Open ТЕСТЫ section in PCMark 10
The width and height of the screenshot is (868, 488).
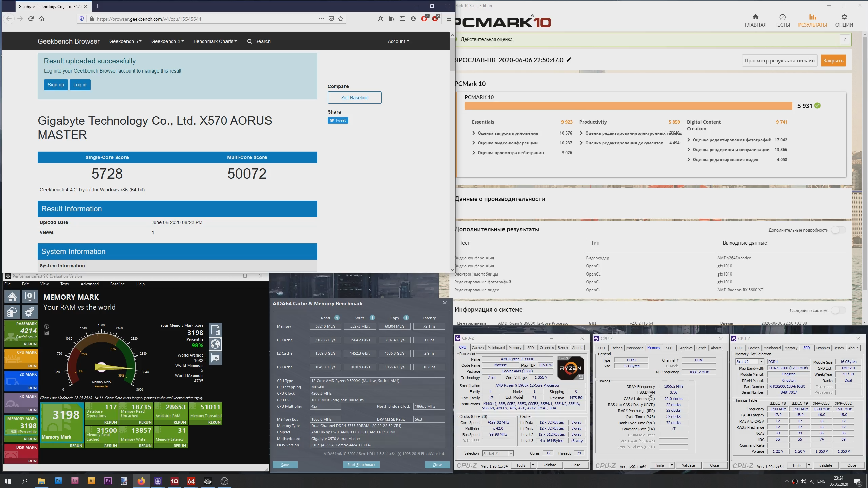(x=782, y=21)
